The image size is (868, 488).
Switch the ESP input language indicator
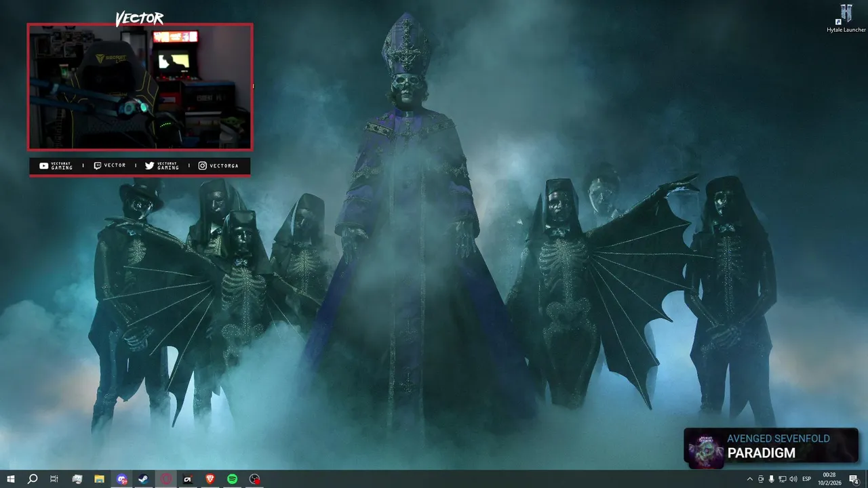[x=807, y=479]
